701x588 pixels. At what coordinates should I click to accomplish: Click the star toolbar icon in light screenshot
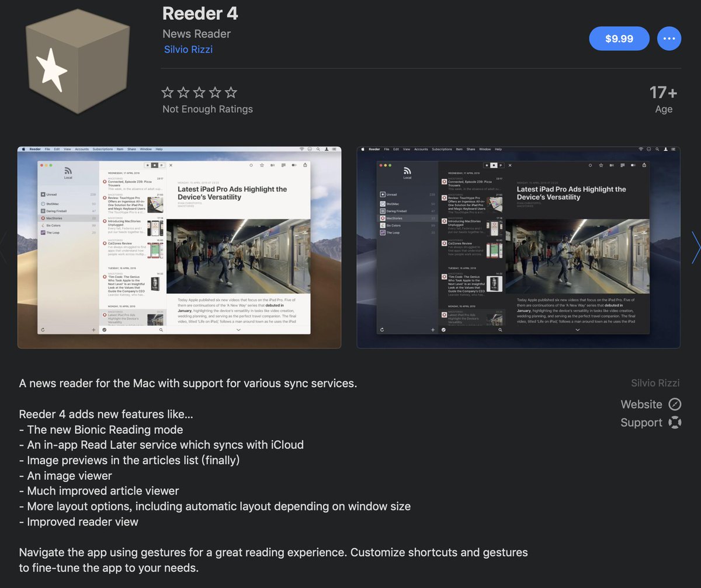click(262, 165)
